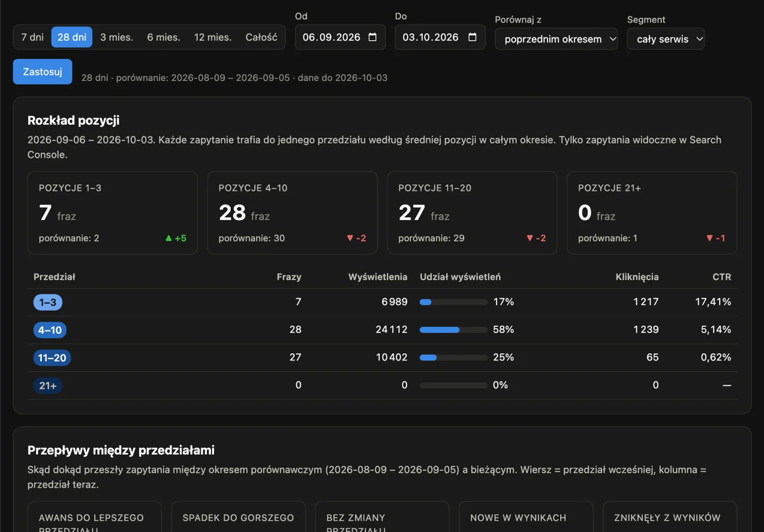This screenshot has width=764, height=532.
Task: Click the Wyświetlenia column header
Action: (x=378, y=277)
